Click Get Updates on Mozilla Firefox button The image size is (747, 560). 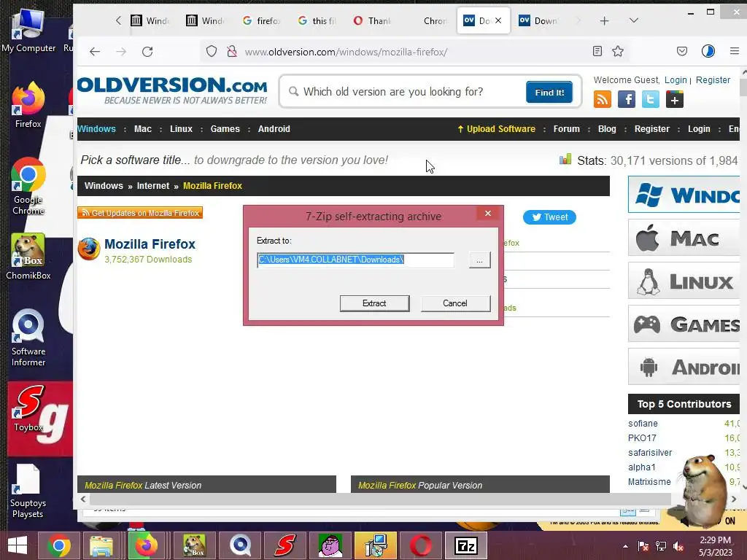click(140, 213)
